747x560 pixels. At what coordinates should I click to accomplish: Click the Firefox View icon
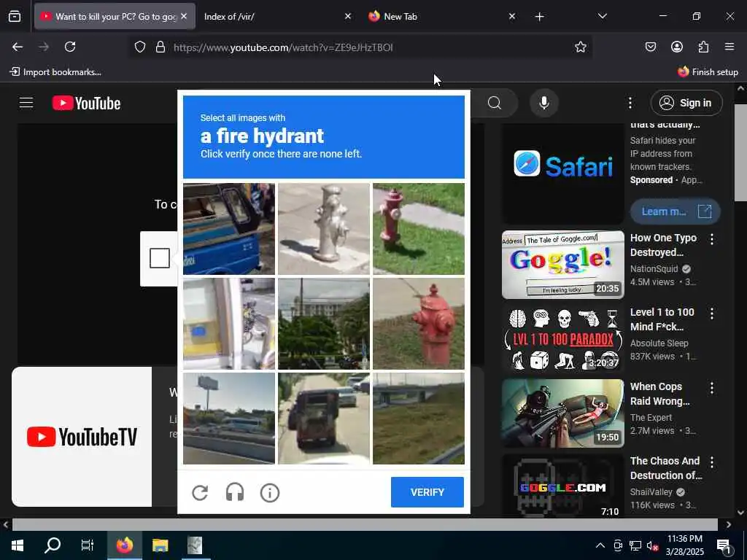(x=15, y=16)
